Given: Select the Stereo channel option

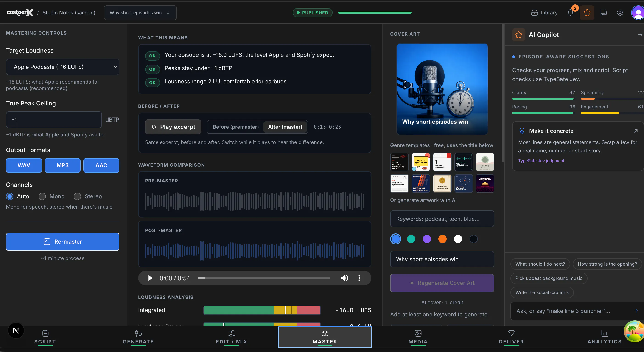Looking at the screenshot, I should tap(88, 196).
